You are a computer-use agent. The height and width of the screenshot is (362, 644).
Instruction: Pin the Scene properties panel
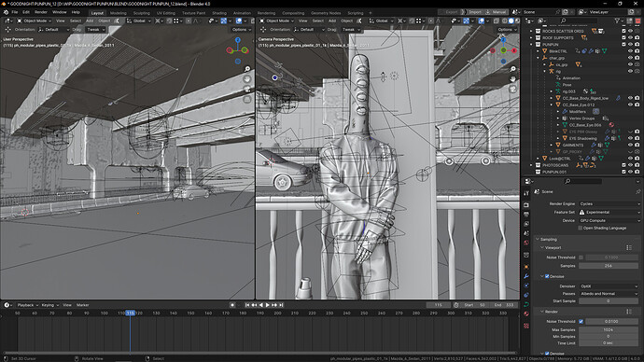pyautogui.click(x=637, y=191)
